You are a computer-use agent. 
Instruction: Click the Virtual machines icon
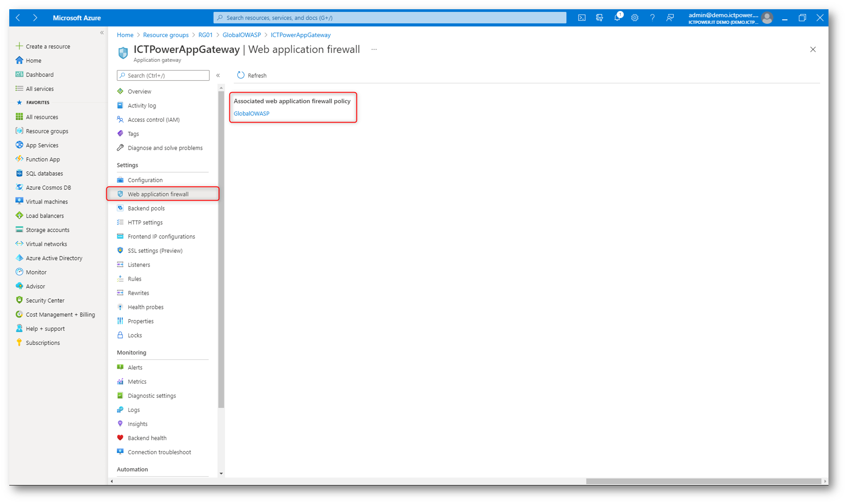19,201
